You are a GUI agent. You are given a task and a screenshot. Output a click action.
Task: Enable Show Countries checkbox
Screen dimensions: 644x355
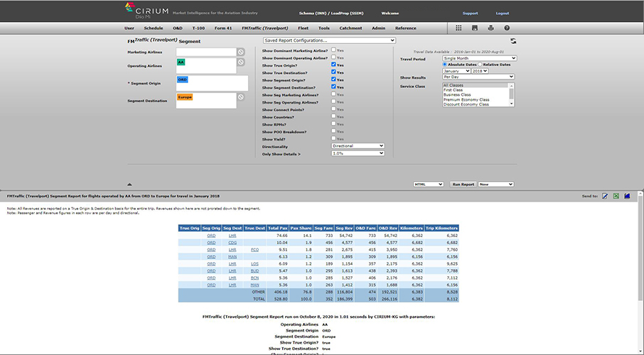pyautogui.click(x=333, y=116)
